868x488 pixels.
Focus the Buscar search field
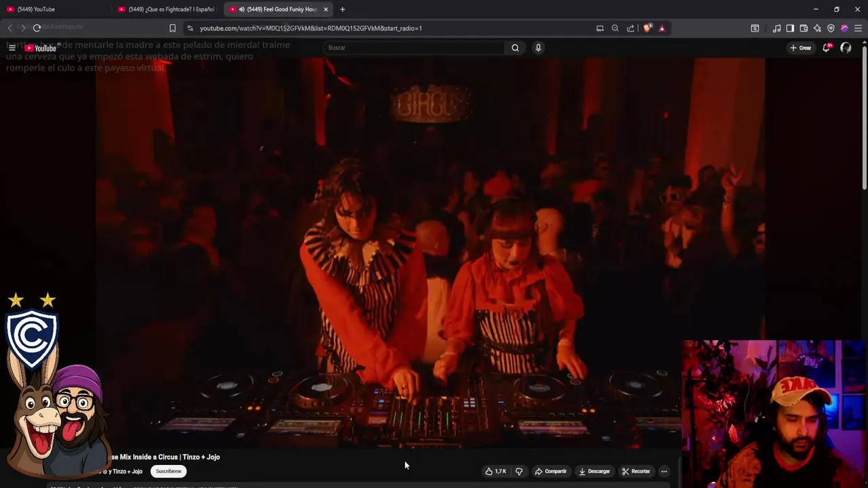tap(414, 47)
